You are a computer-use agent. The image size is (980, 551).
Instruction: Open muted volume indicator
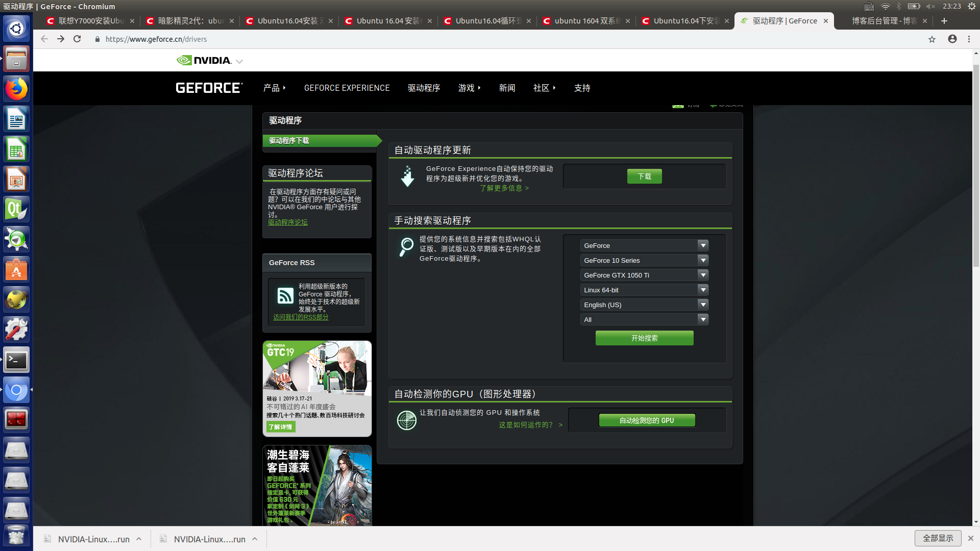tap(931, 6)
